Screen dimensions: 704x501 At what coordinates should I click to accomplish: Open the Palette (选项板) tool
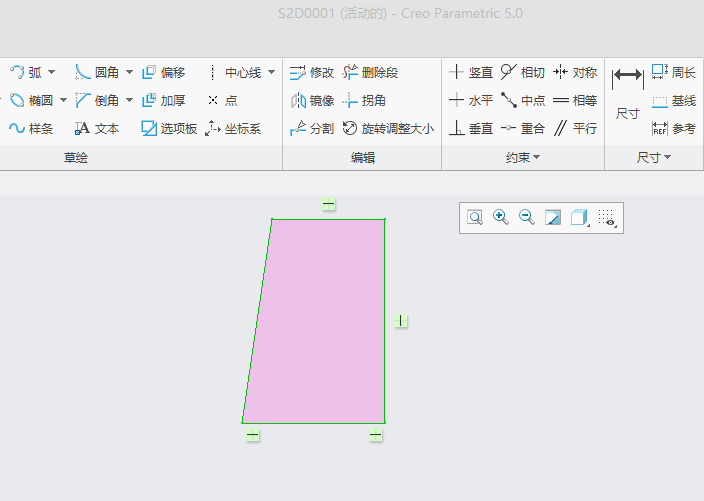[x=169, y=129]
